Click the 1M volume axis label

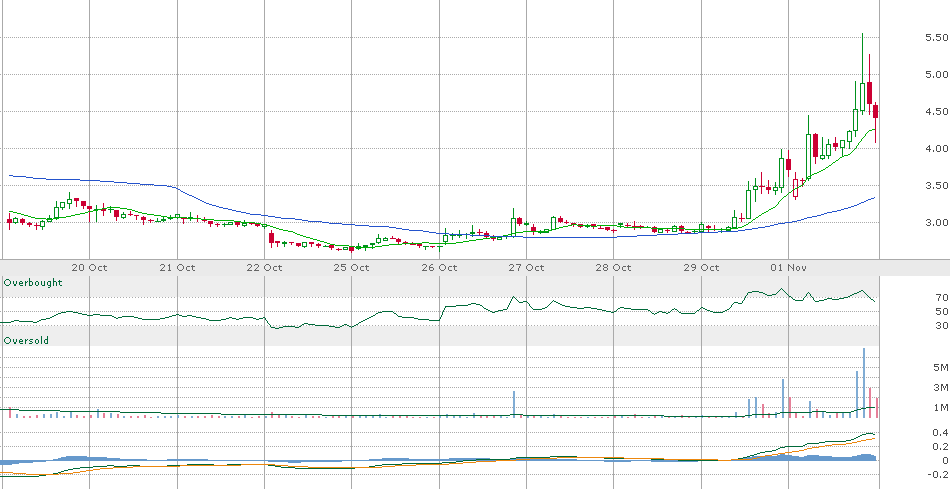(940, 407)
